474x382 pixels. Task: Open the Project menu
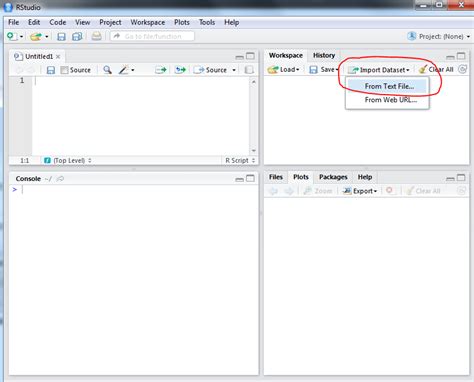pos(110,22)
